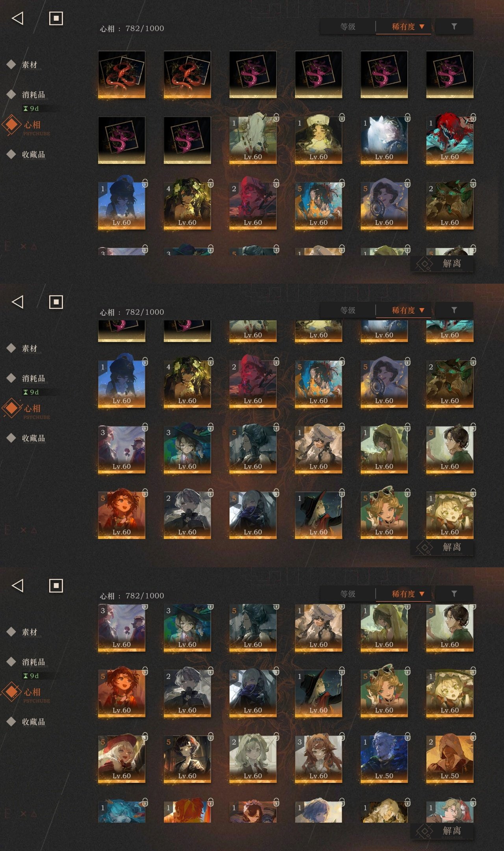Click the orange 心相 diamond icon in the middle screenshot
Viewport: 504px width, 851px height.
point(12,408)
